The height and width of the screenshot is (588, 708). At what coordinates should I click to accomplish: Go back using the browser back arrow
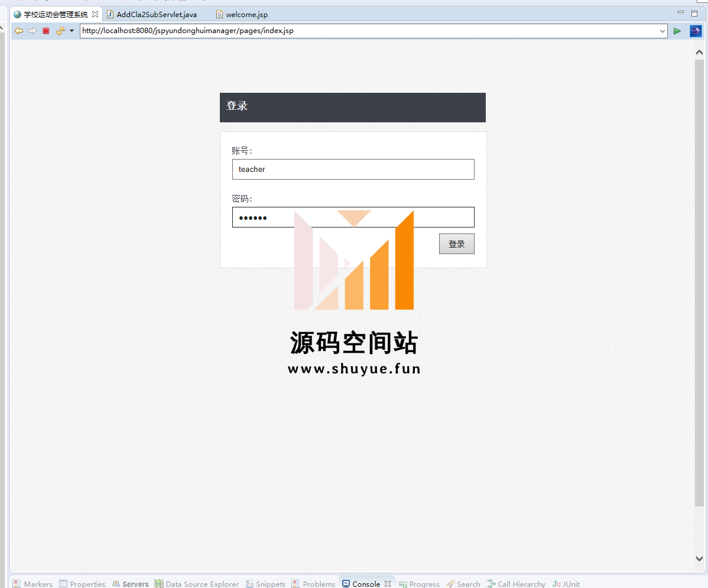19,31
